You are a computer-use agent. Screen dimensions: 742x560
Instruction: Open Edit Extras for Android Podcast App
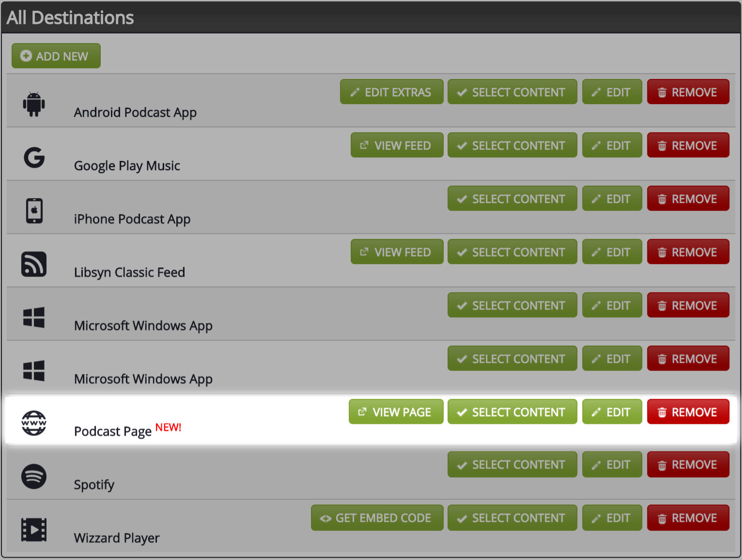point(392,92)
